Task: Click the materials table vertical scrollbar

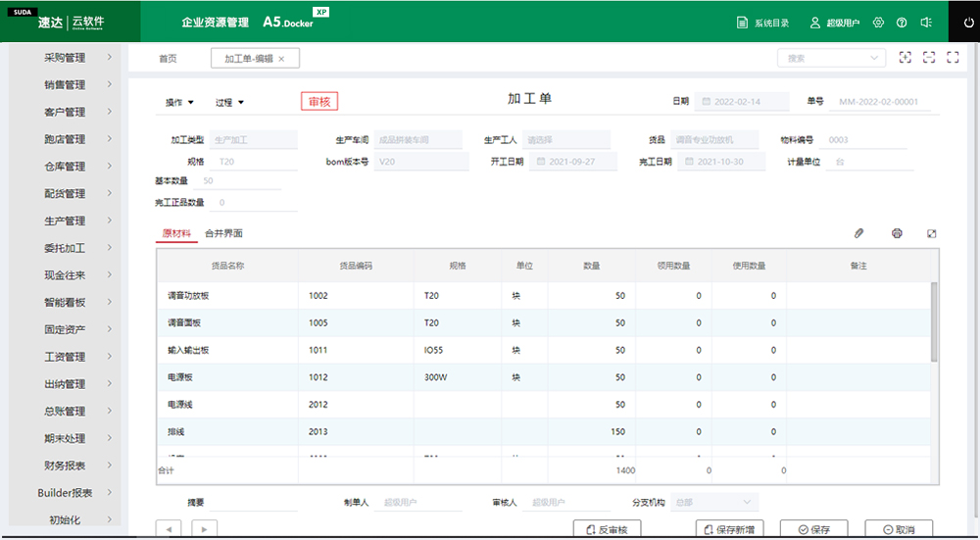Action: [x=934, y=321]
